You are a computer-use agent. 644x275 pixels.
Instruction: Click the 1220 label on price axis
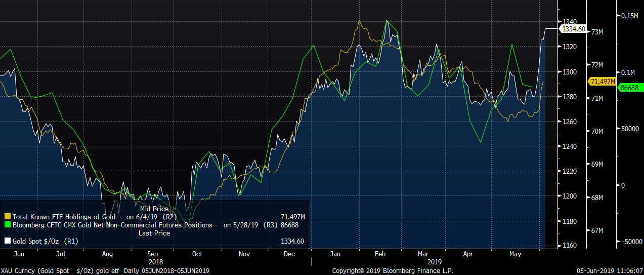click(570, 172)
